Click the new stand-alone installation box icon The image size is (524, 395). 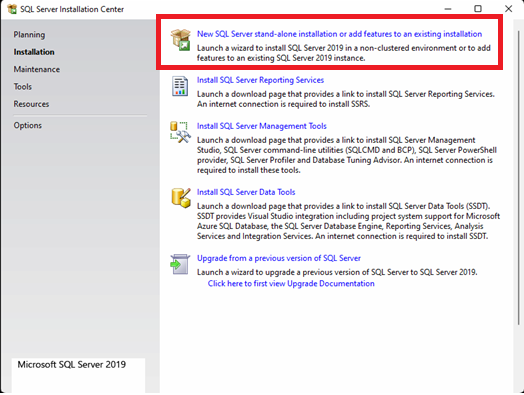click(x=180, y=40)
